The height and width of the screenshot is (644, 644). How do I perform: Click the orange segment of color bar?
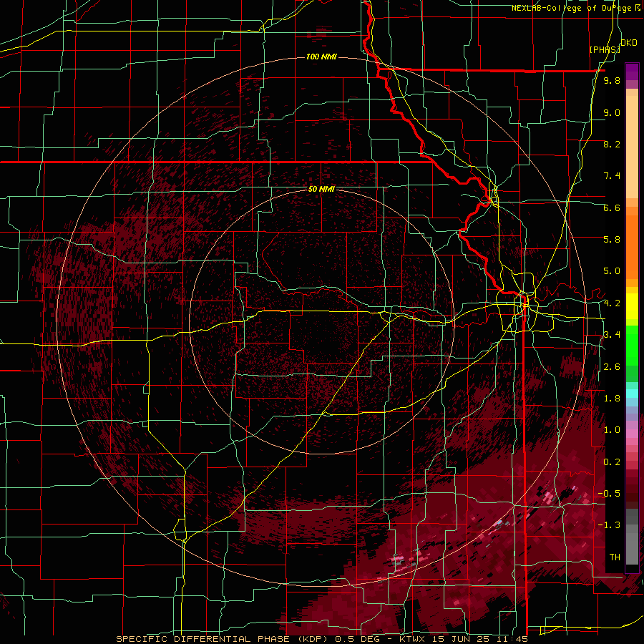pyautogui.click(x=632, y=248)
